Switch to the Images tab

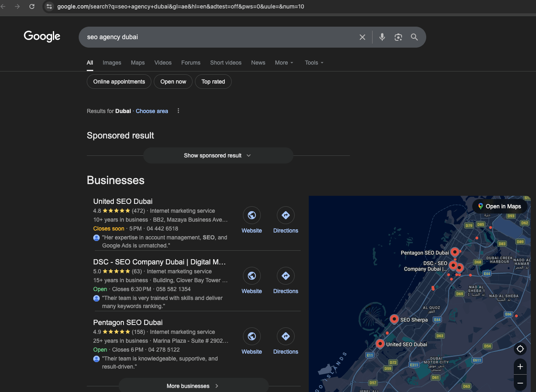(x=112, y=63)
